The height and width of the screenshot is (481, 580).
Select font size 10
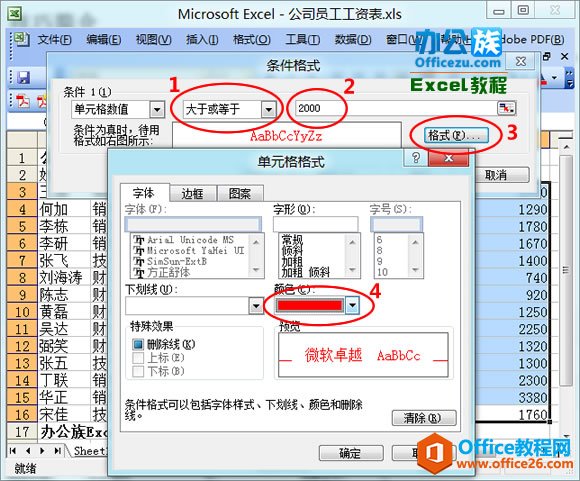pos(382,272)
